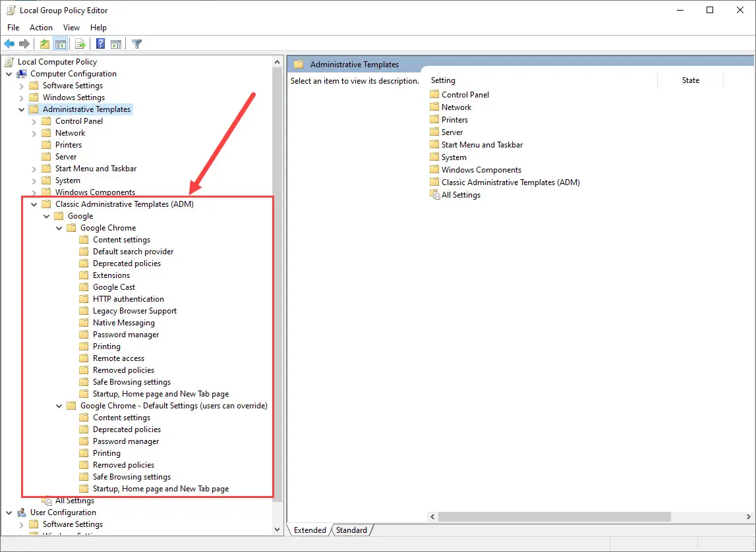The width and height of the screenshot is (756, 552).
Task: Toggle the Show/Hide Console Tree icon
Action: coord(61,44)
